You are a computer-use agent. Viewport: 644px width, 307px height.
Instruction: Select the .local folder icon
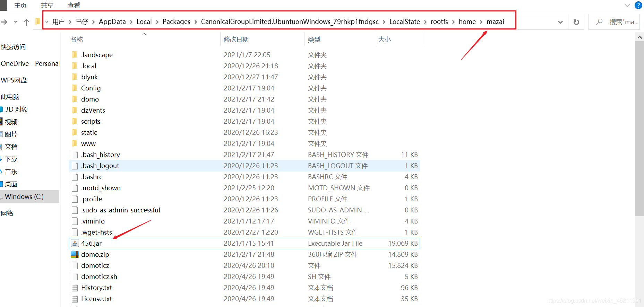pyautogui.click(x=75, y=66)
